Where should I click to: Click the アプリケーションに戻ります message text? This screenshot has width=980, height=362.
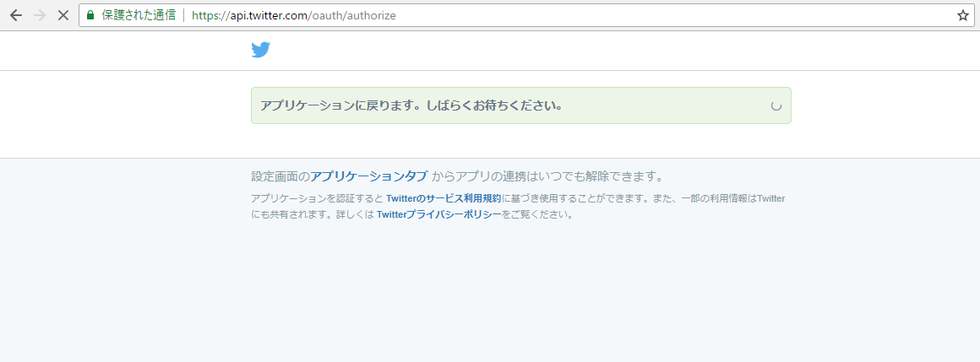[411, 105]
